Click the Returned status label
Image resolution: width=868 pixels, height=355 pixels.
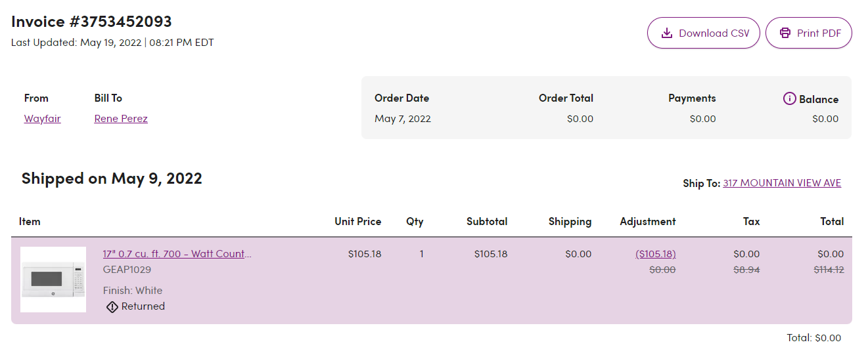click(x=143, y=306)
